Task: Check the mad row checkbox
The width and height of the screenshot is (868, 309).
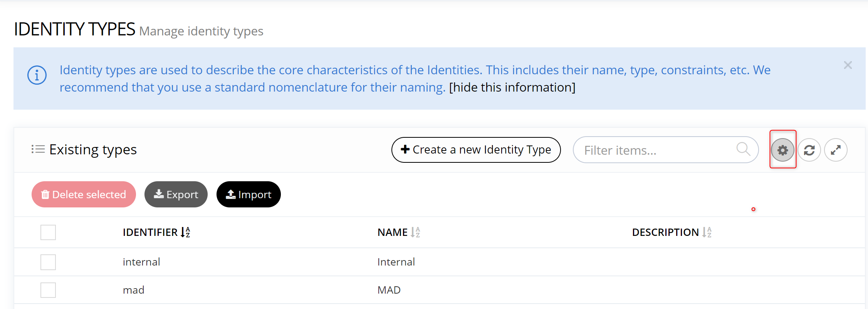Action: coord(48,290)
